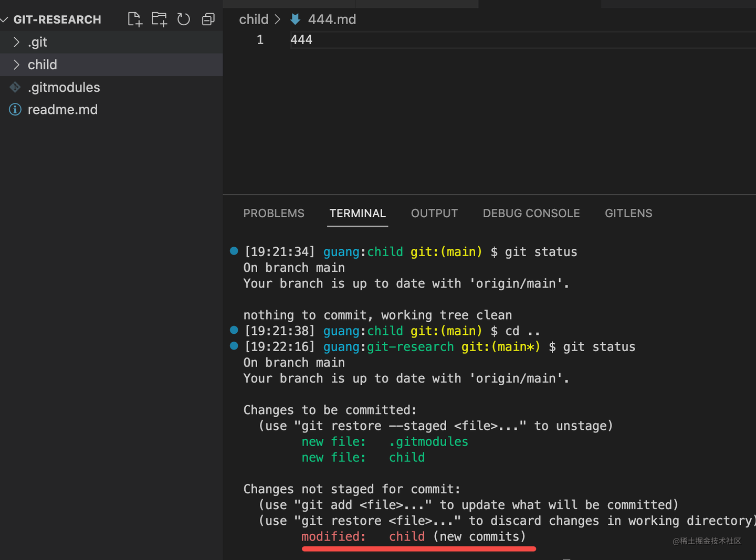The width and height of the screenshot is (756, 560).
Task: Expand the .git folder
Action: click(x=17, y=42)
